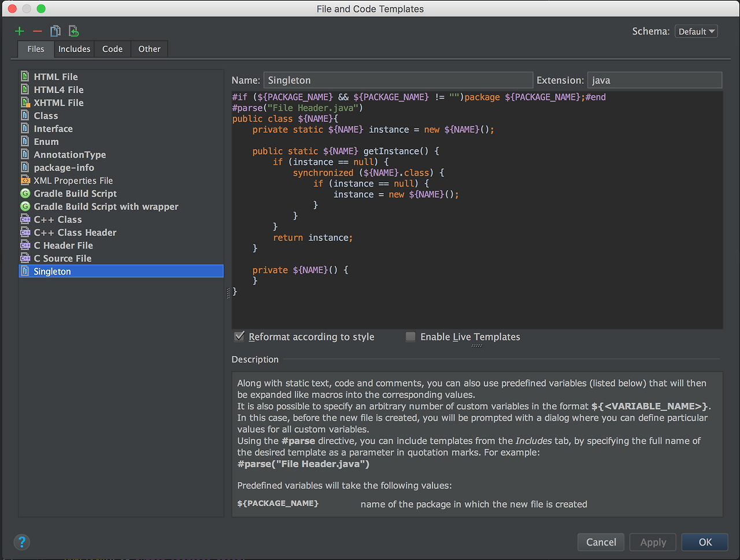740x560 pixels.
Task: Click the red minus Remove Template icon
Action: (x=38, y=31)
